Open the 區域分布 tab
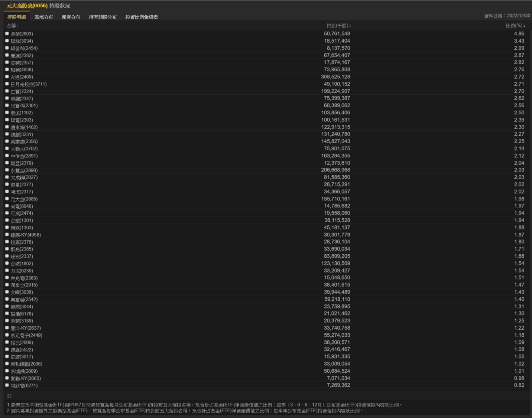This screenshot has height=418, width=532. (44, 17)
